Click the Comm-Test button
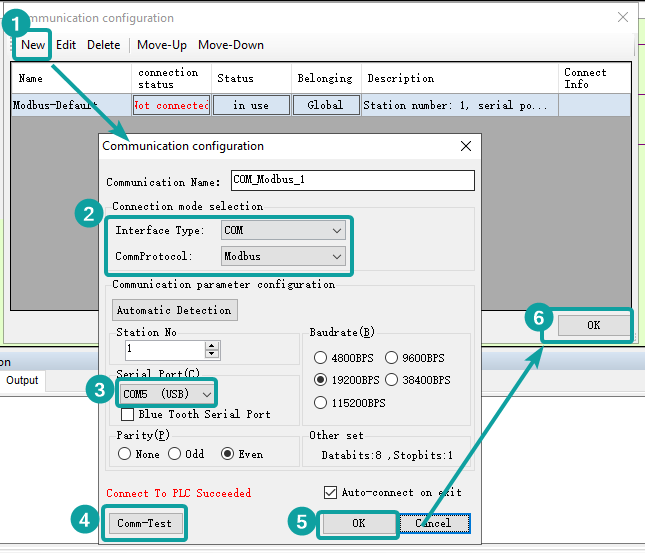Screen dimensions: 645x553 [145, 523]
